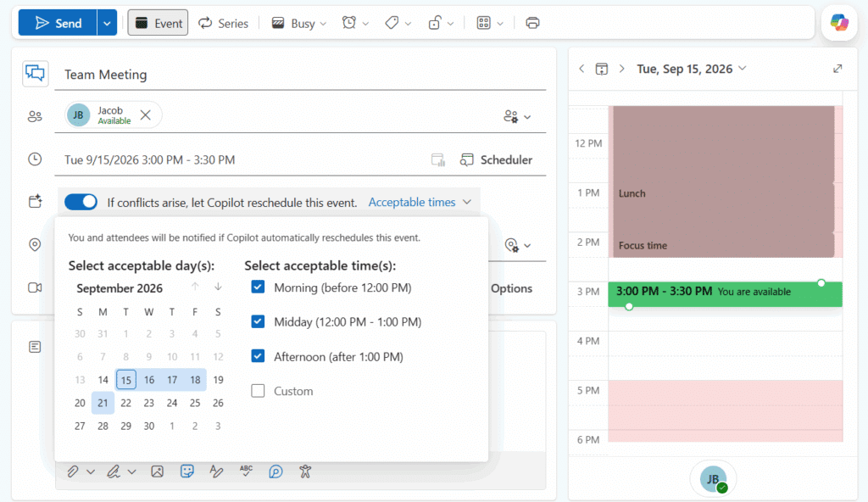Viewport: 868px width, 502px height.
Task: Go to previous month in mini calendar
Action: click(x=195, y=287)
